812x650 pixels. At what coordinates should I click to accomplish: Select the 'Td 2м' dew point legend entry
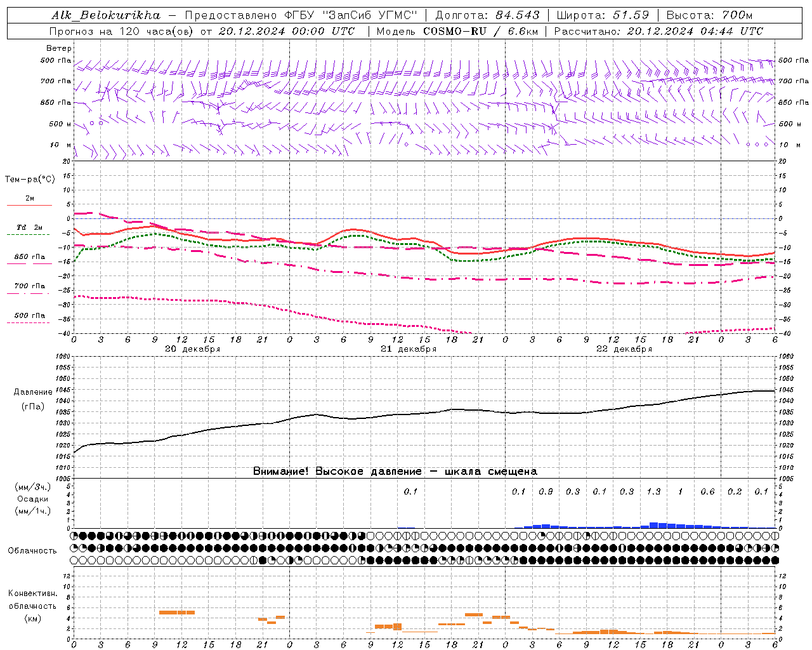[x=30, y=227]
